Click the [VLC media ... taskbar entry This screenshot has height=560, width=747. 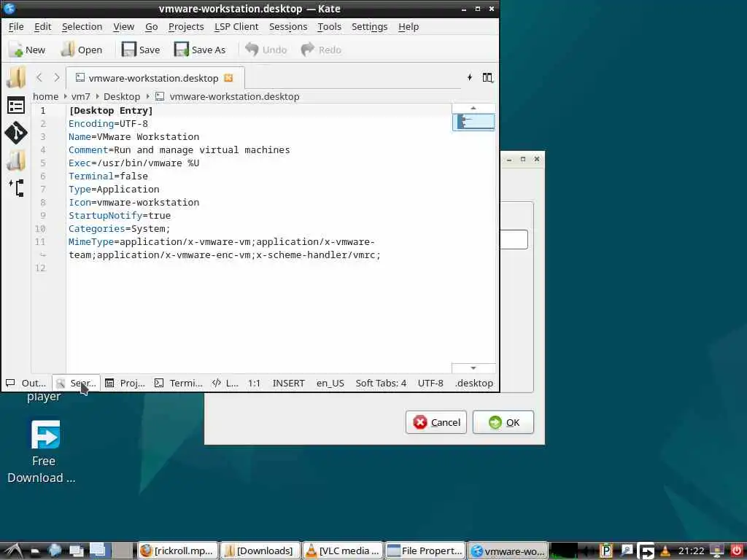pyautogui.click(x=343, y=551)
